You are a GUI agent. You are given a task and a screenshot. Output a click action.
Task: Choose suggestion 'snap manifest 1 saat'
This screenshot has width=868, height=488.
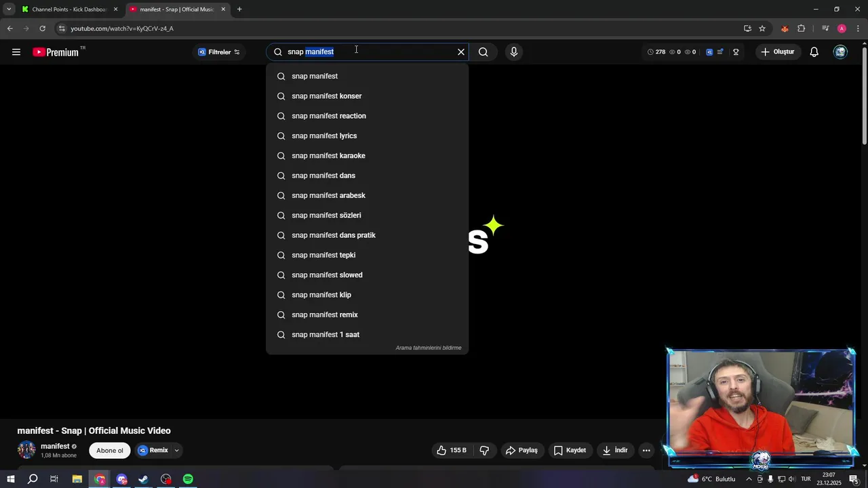tap(367, 335)
